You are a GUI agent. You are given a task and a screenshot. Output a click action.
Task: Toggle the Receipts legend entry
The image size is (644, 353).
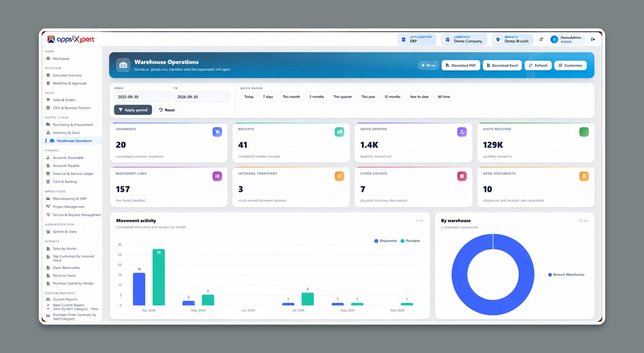point(410,241)
